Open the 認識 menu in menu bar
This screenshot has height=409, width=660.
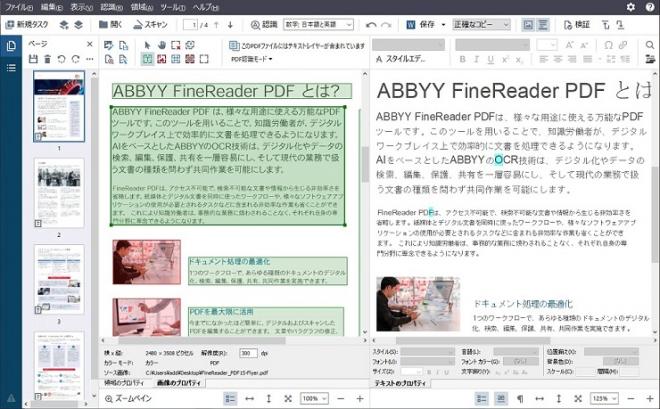coord(112,7)
